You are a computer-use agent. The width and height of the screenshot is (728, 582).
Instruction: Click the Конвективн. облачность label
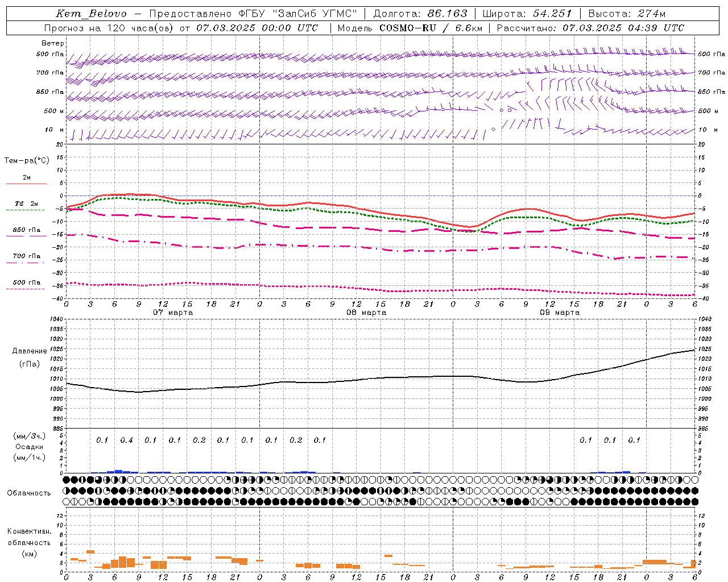29,537
